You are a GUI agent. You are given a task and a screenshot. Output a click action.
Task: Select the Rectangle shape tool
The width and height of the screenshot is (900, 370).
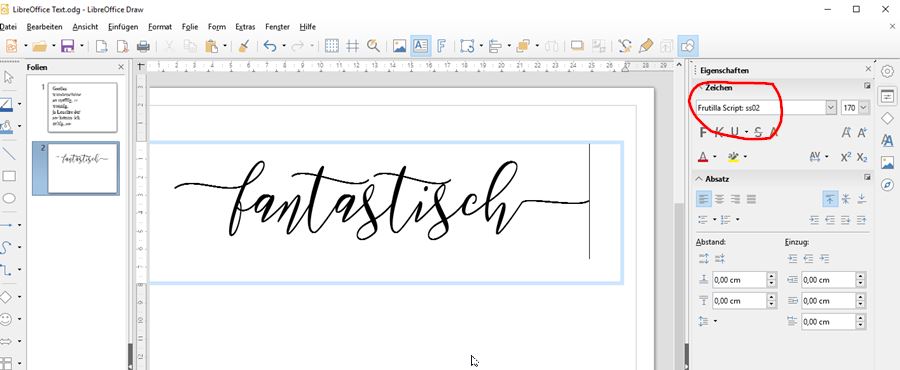9,176
